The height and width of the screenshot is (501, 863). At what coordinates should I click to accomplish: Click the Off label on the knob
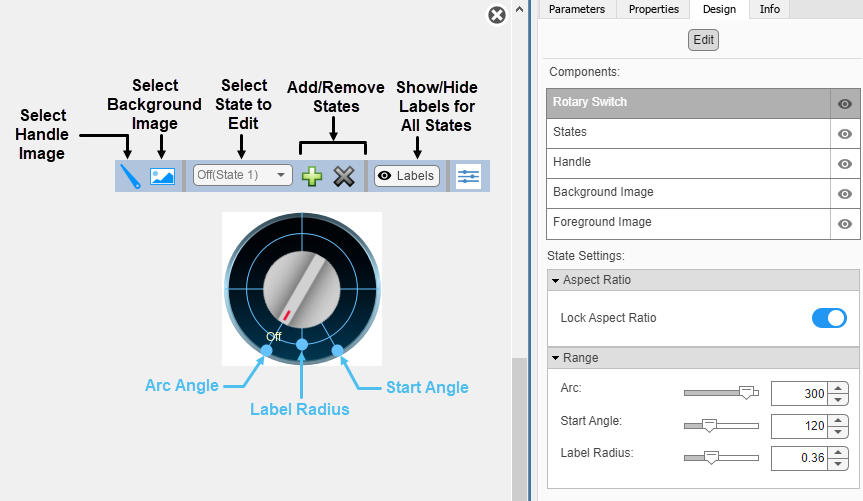click(x=274, y=336)
